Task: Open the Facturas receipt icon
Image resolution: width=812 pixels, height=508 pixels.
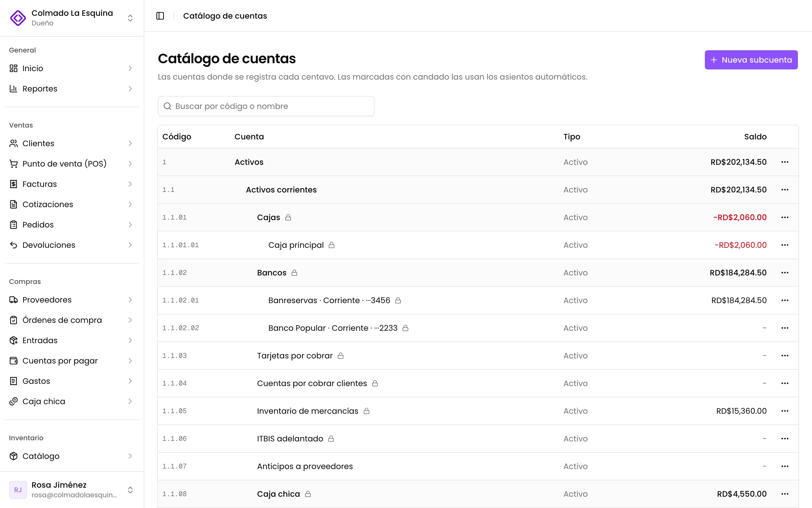Action: (14, 184)
